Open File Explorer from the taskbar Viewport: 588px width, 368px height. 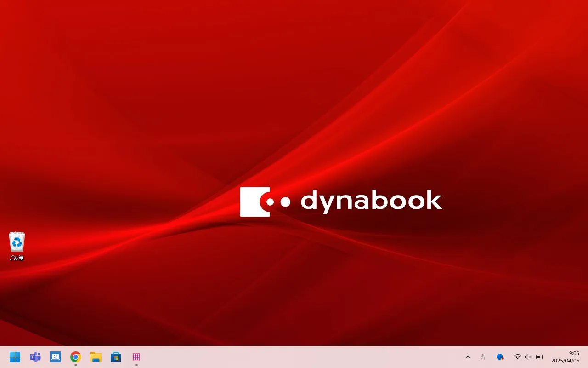point(96,357)
